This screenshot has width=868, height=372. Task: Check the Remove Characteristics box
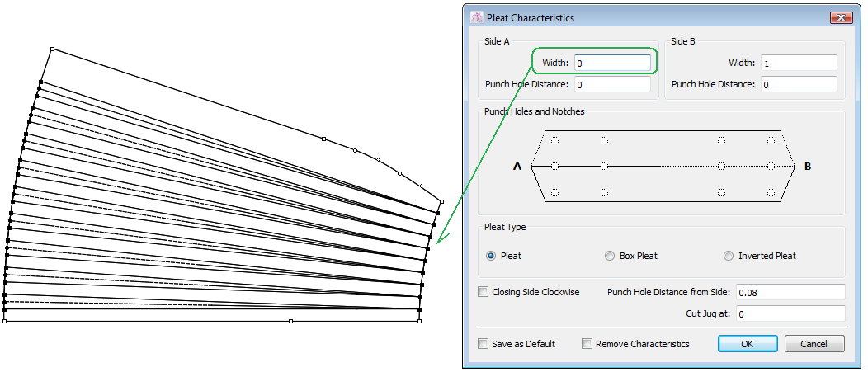click(x=587, y=344)
